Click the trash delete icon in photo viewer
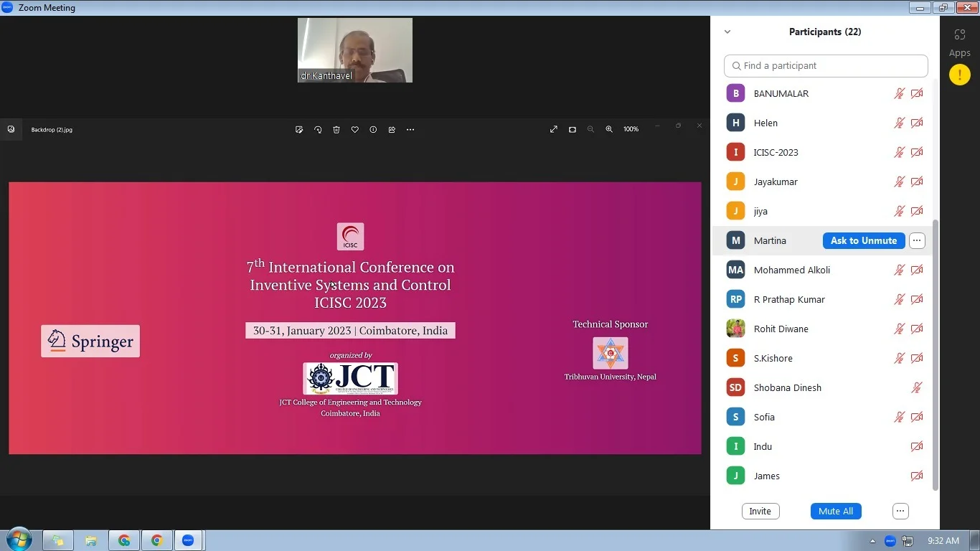The height and width of the screenshot is (551, 980). click(x=336, y=130)
